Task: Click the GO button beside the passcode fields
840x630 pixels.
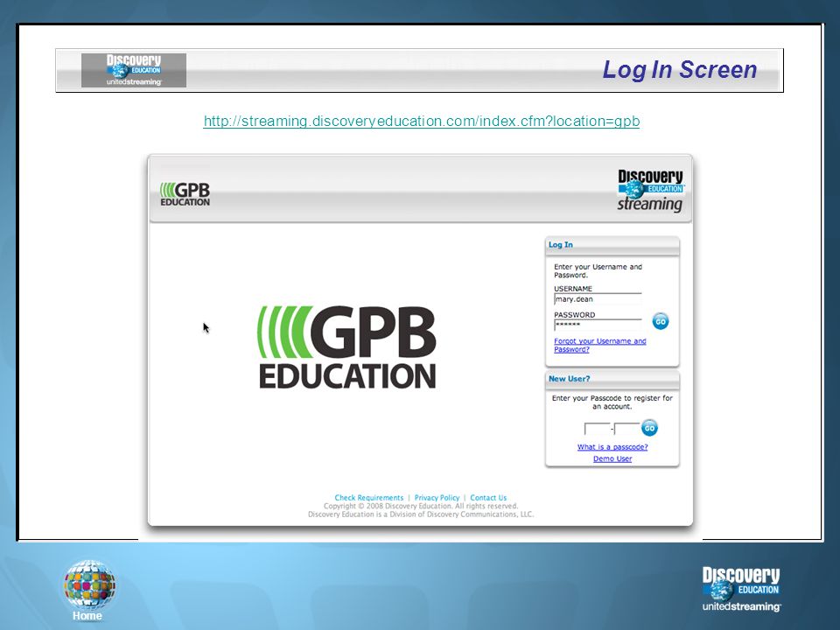Action: pyautogui.click(x=649, y=428)
